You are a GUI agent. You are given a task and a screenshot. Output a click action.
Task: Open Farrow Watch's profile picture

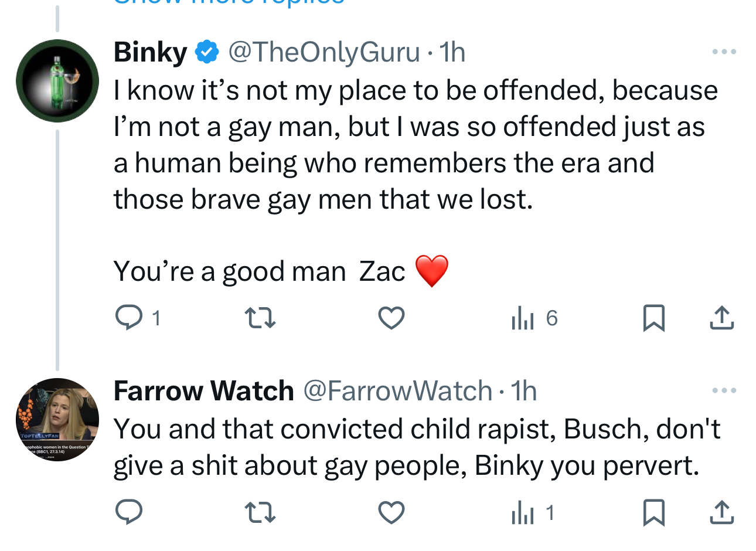coord(57,420)
